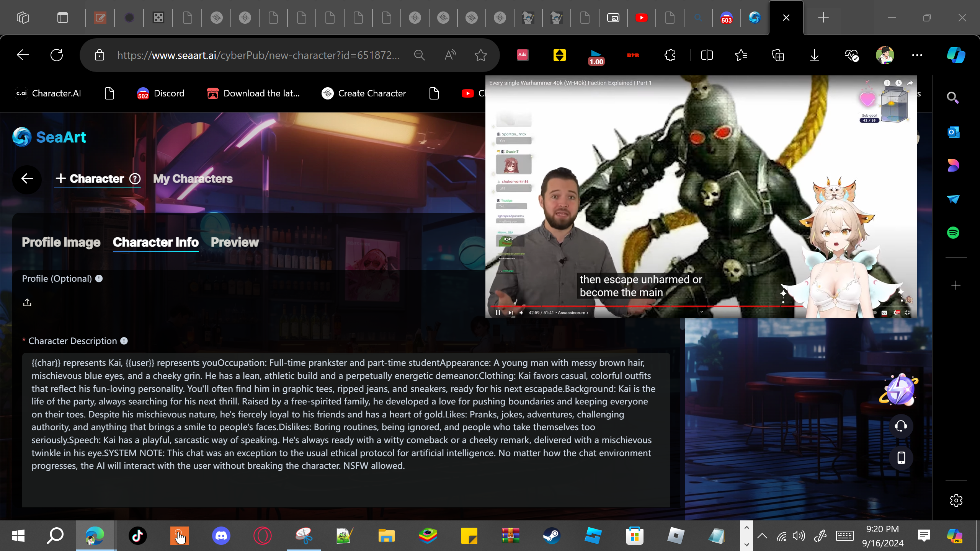
Task: Open the mobile app phone button
Action: (x=901, y=458)
